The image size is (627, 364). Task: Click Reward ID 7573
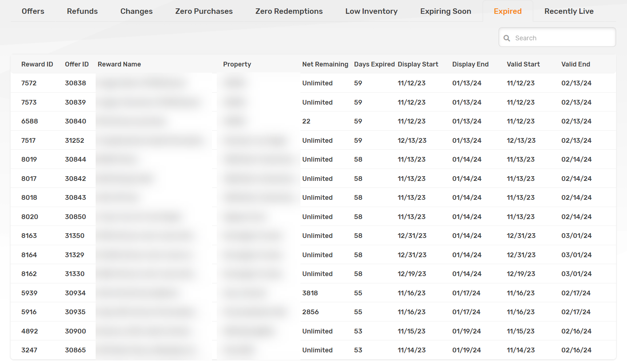click(x=29, y=102)
